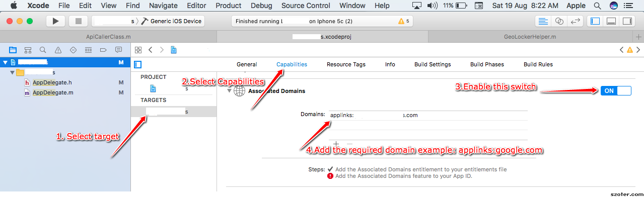Open the GeoLockerHelper.m editor tab

530,37
